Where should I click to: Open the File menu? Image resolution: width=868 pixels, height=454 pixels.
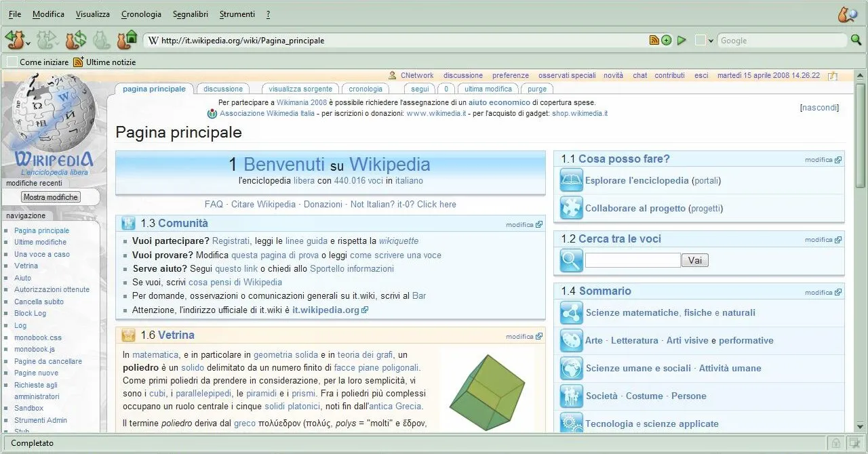[x=14, y=14]
